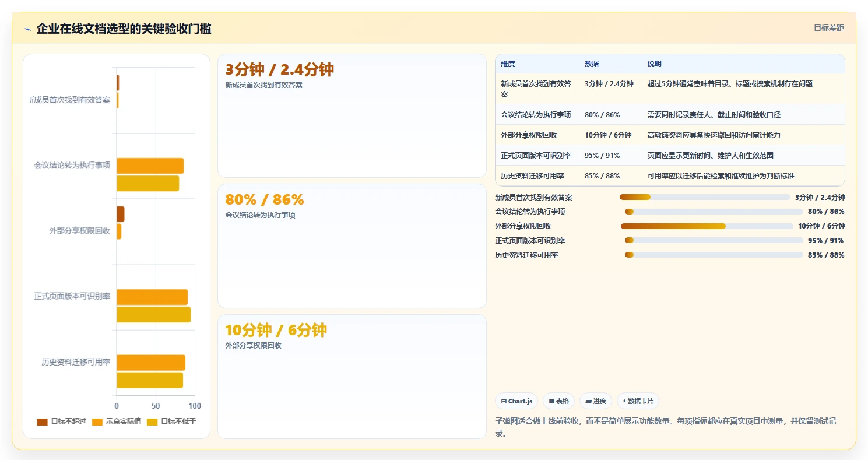This screenshot has width=868, height=460.
Task: Click the 进度 tag chip
Action: [x=596, y=401]
